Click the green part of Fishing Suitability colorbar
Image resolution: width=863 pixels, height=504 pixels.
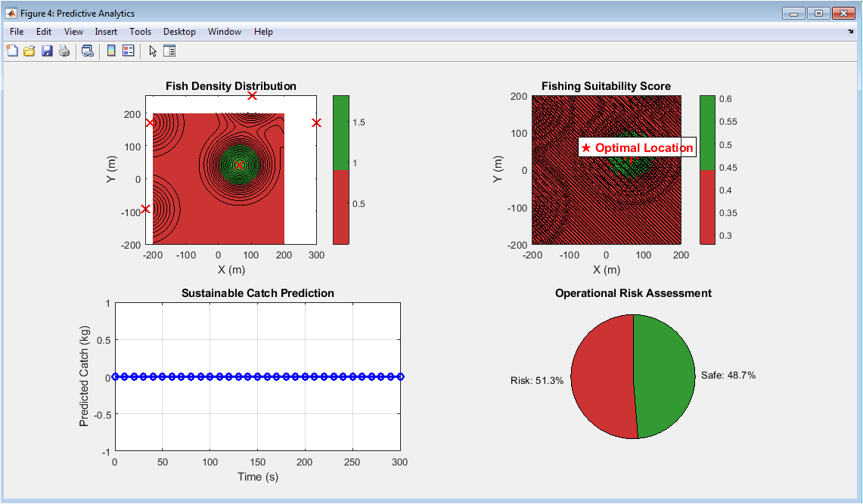[707, 132]
